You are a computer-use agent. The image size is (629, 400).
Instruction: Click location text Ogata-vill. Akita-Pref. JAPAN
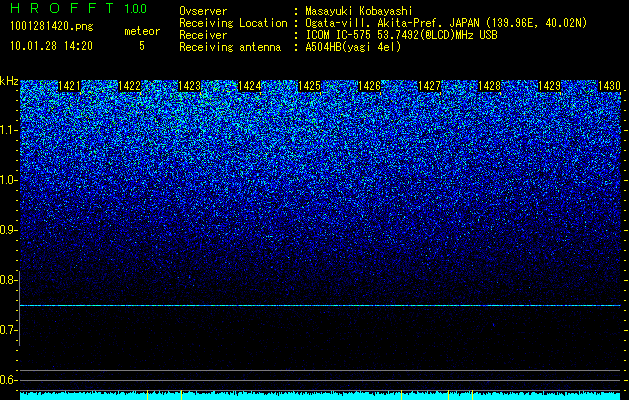point(392,23)
